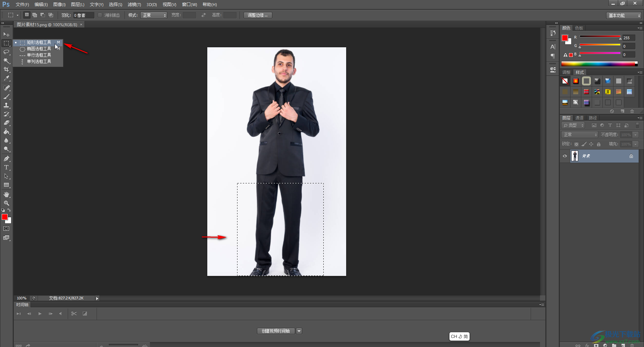This screenshot has height=347, width=644.
Task: Open the workspace switcher dropdown
Action: (624, 15)
